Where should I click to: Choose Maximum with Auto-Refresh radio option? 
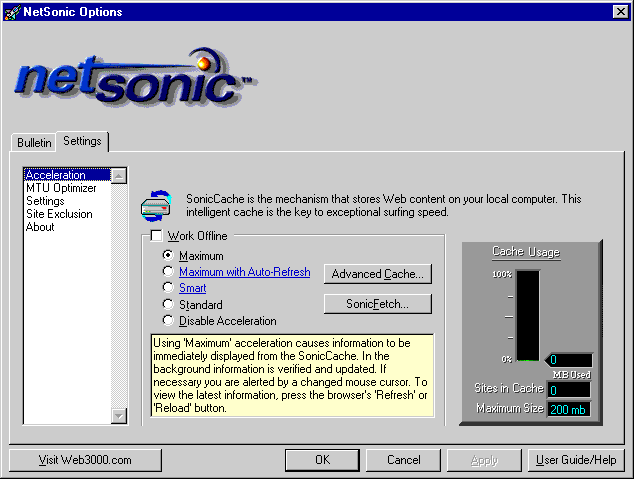(168, 271)
